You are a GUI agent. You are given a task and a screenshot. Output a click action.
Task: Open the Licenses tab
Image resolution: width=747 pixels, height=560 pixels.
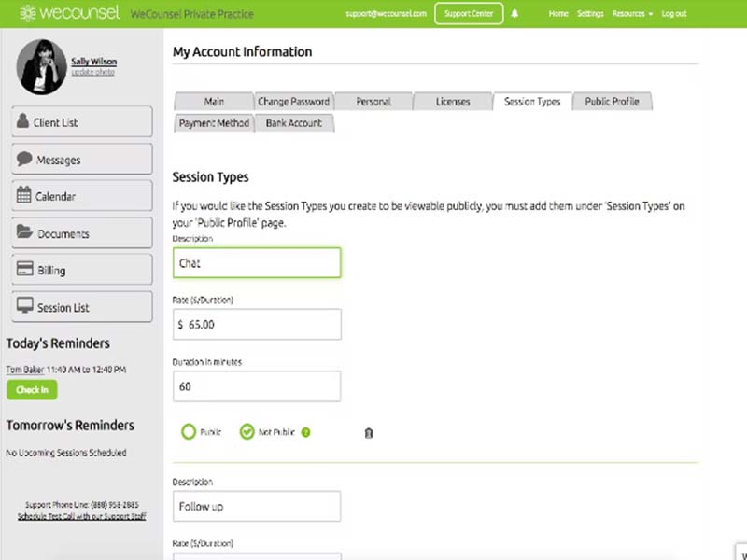click(x=453, y=102)
